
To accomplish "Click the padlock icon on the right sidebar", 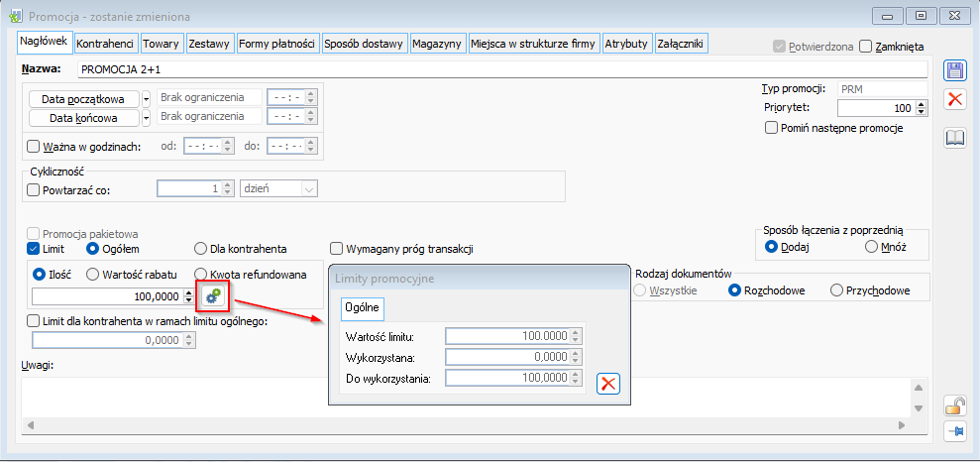I will pos(954,407).
